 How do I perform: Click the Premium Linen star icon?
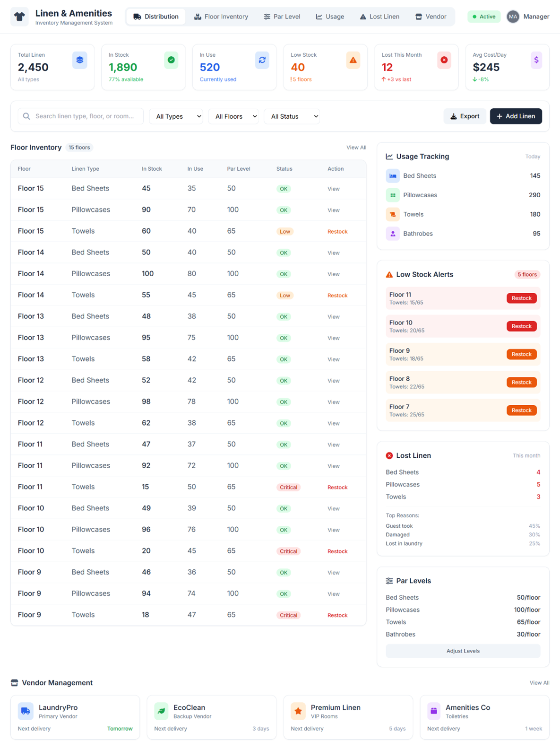[x=298, y=711]
